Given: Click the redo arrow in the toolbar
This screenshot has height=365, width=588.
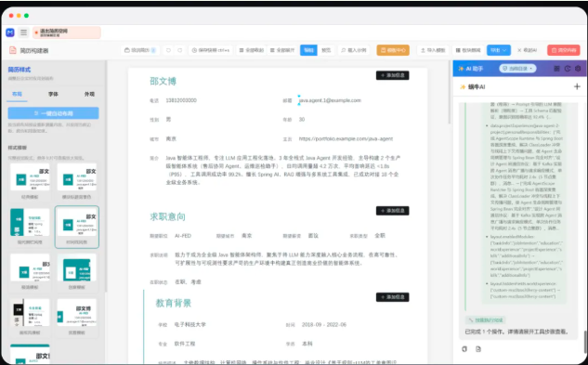Looking at the screenshot, I should [x=180, y=50].
